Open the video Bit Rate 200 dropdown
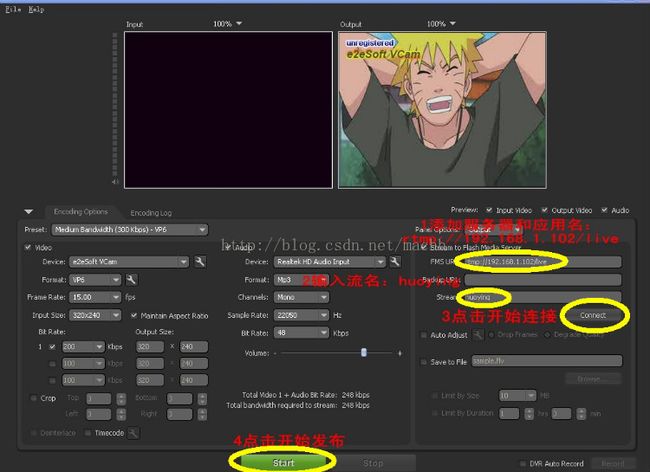Screen dimensions: 650x472 (83, 346)
